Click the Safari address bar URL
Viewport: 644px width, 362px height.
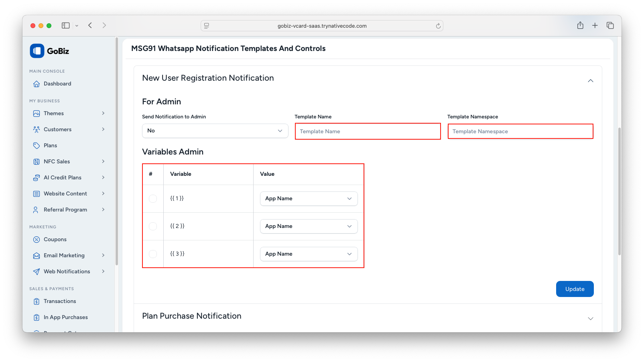tap(322, 26)
